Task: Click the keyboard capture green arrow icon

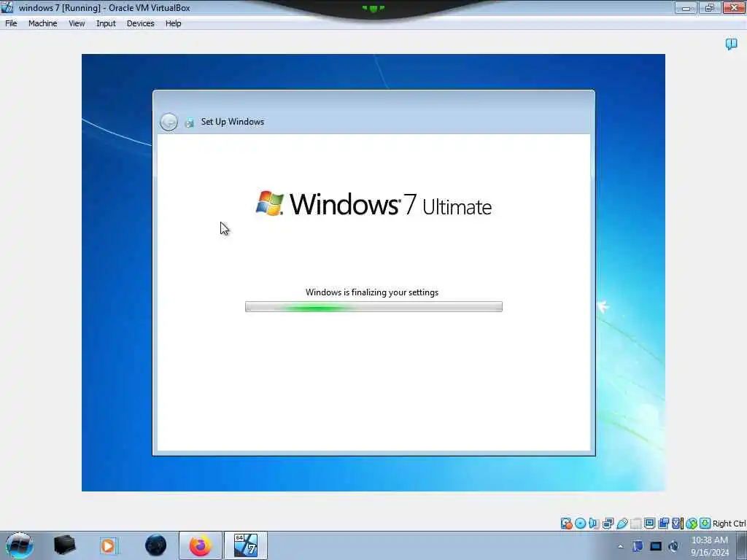Action: click(705, 524)
